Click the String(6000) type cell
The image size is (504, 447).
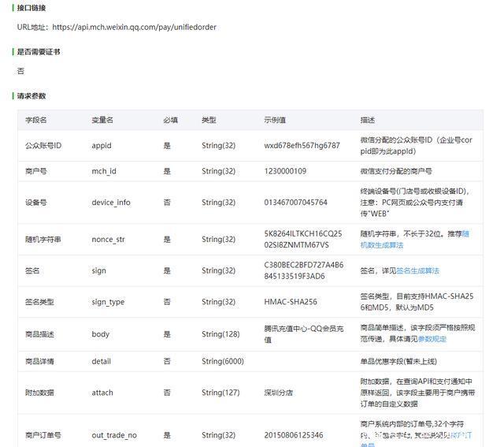pos(223,362)
